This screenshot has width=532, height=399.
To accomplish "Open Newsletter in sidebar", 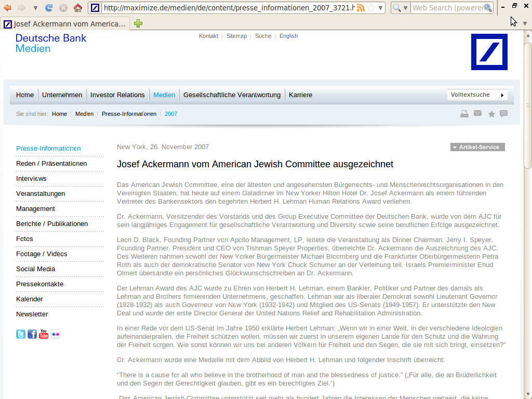I will [x=32, y=314].
